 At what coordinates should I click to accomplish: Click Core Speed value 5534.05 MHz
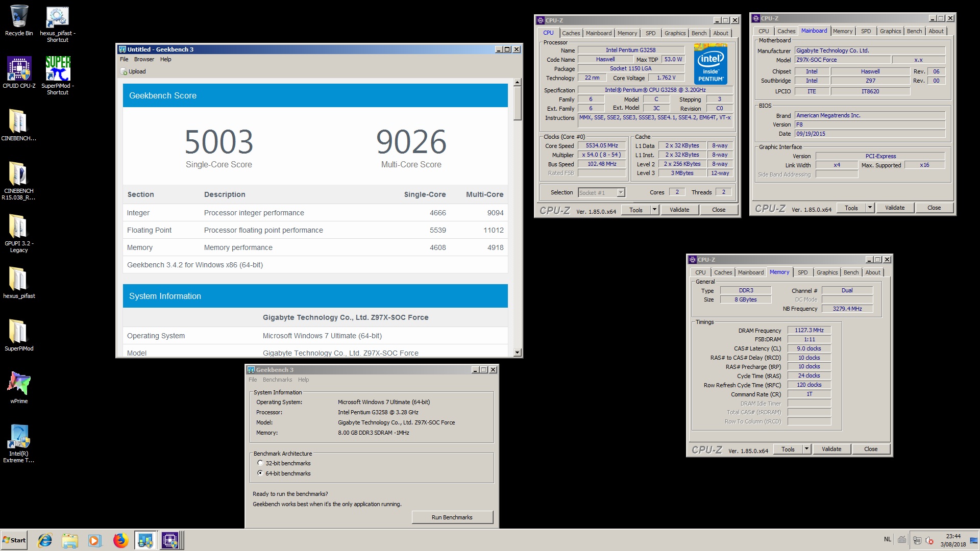click(602, 146)
